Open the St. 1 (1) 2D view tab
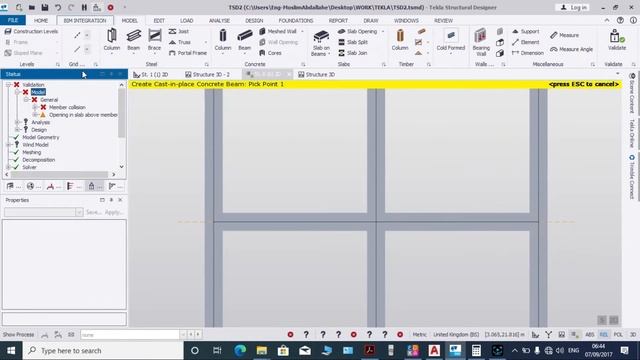Screen dimensions: 640x360 click(151, 74)
